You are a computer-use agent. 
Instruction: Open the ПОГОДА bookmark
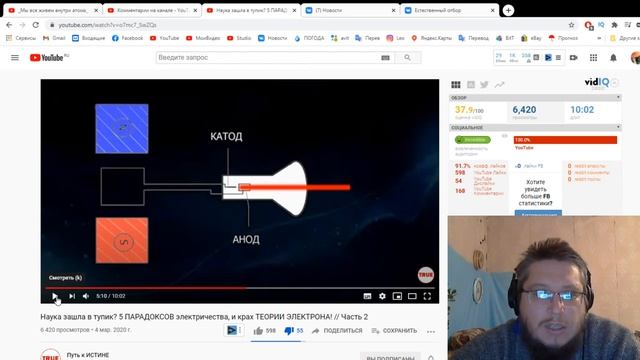(309, 38)
